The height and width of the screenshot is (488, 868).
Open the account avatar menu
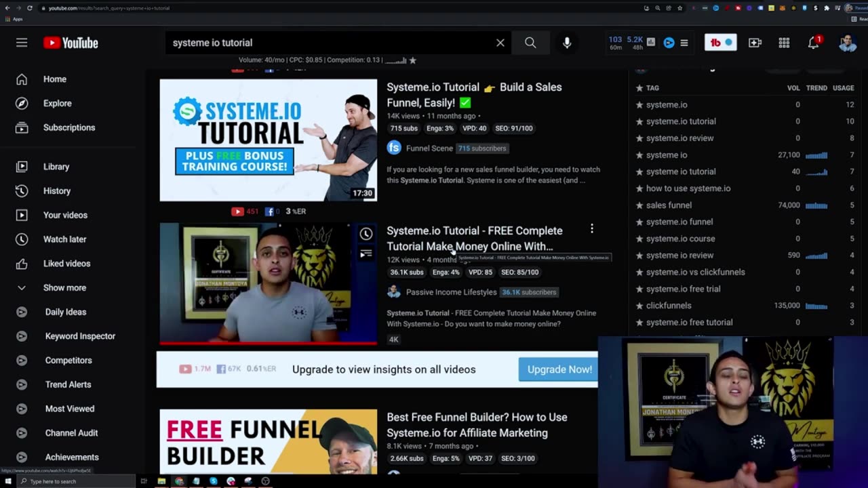pyautogui.click(x=847, y=43)
